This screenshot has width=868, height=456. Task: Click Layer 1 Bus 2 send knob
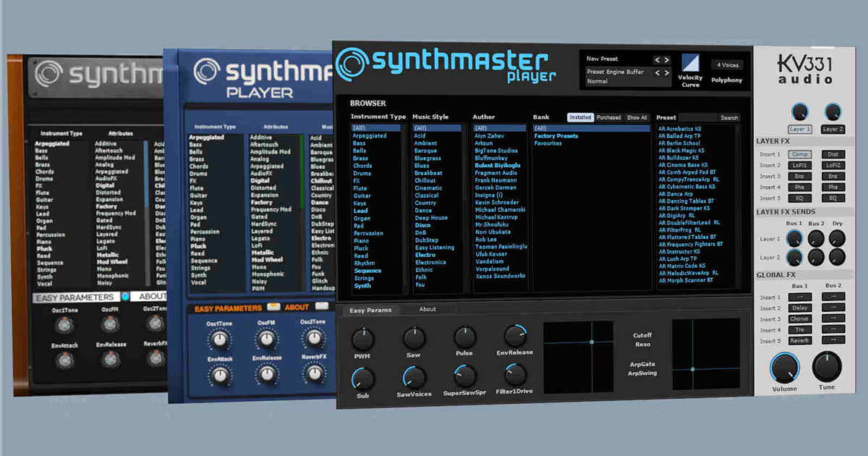point(817,238)
